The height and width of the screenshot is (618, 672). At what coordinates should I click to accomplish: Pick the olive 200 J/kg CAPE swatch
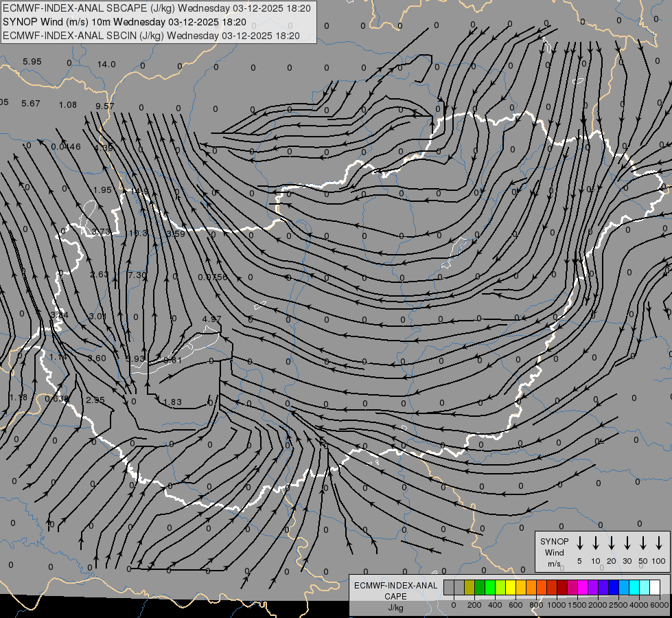coord(470,587)
